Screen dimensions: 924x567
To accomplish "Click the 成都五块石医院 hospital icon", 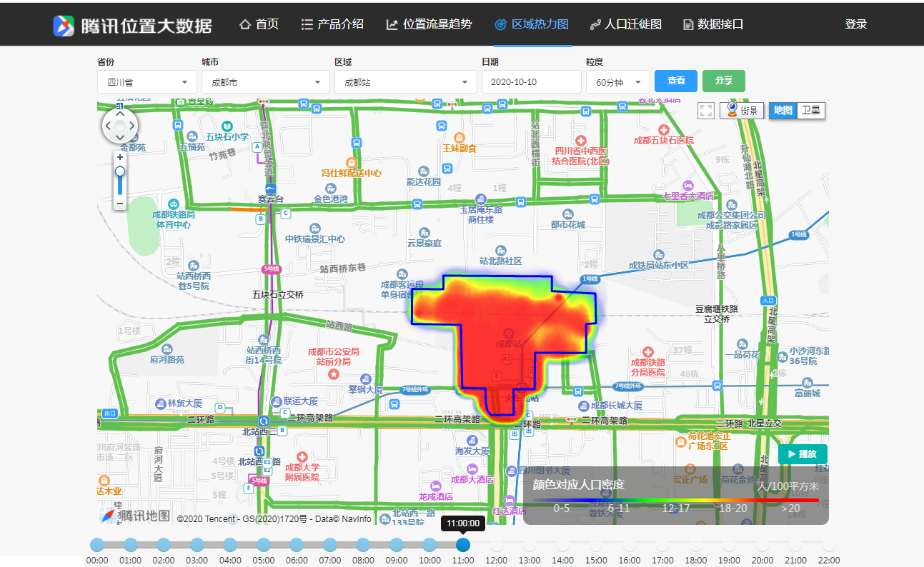I will pos(664,130).
